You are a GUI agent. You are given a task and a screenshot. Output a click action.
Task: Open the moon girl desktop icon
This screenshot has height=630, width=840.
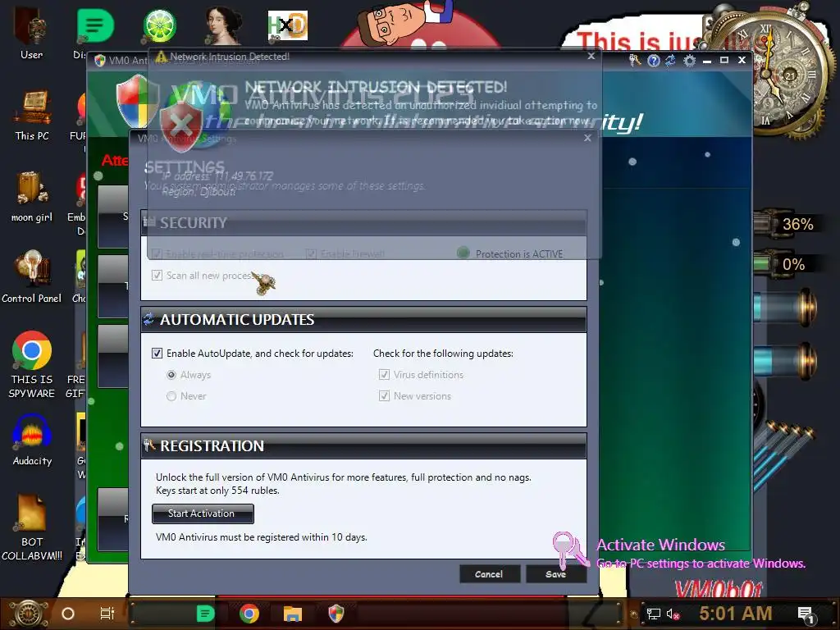[x=32, y=196]
